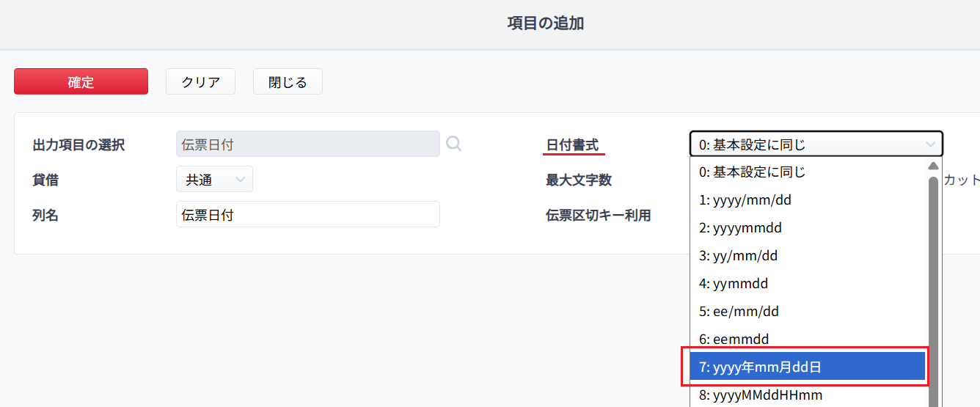This screenshot has width=980, height=407.
Task: Click the クリア button
Action: click(200, 81)
